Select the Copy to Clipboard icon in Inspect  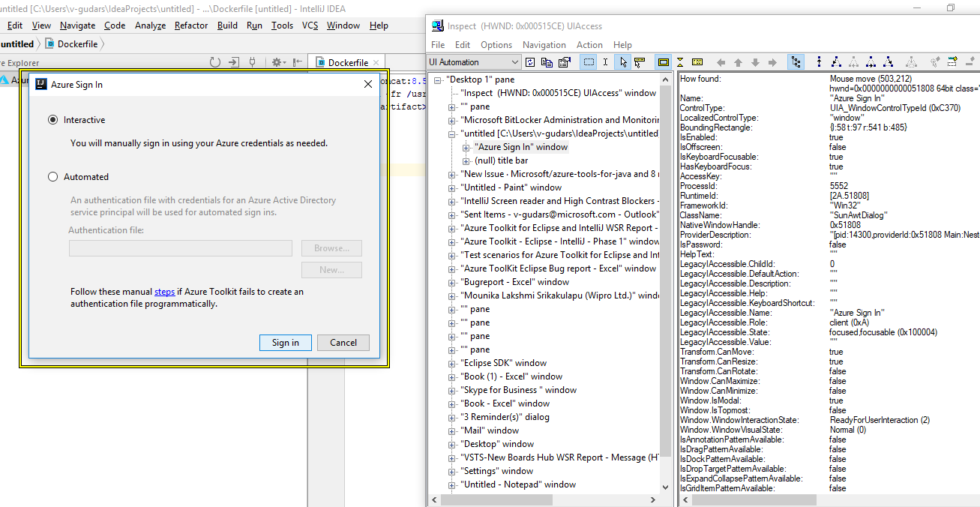(547, 62)
